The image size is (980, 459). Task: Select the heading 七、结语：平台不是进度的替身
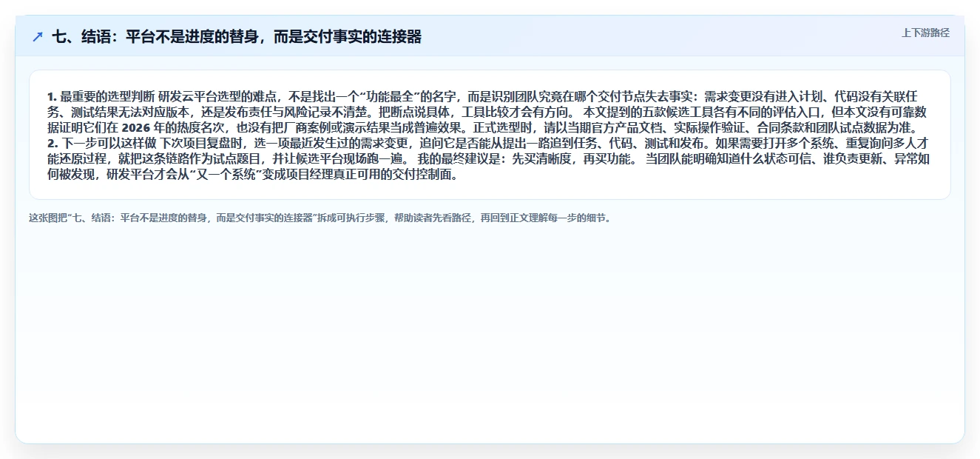237,37
